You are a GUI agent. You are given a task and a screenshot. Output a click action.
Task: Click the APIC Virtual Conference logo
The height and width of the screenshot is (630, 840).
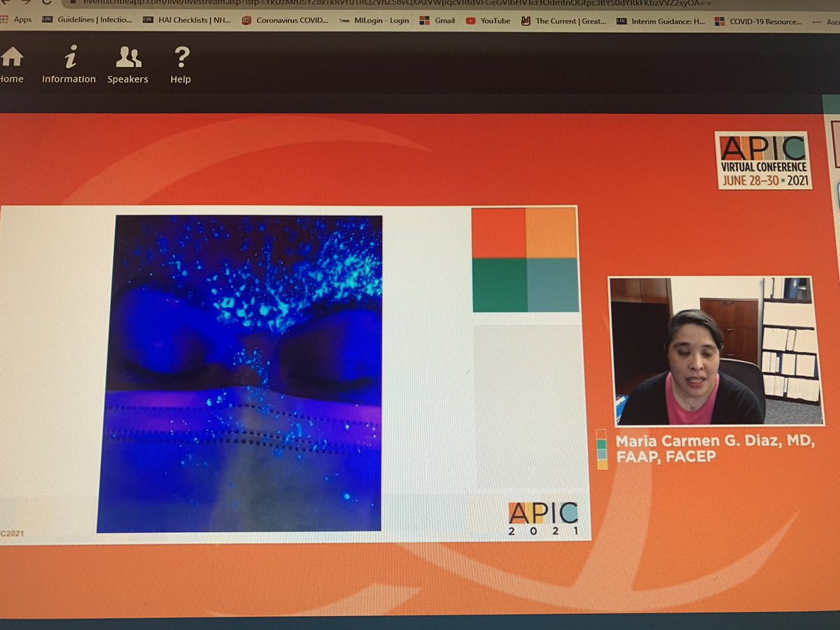coord(763,160)
